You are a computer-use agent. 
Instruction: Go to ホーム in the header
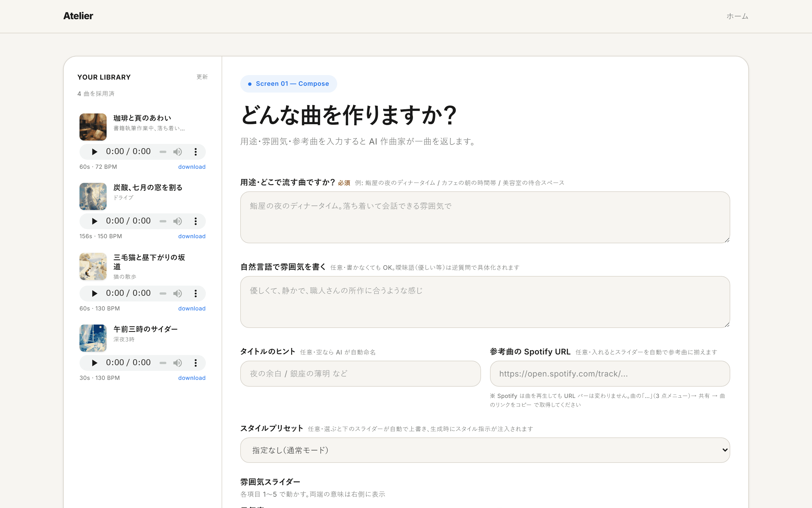737,16
